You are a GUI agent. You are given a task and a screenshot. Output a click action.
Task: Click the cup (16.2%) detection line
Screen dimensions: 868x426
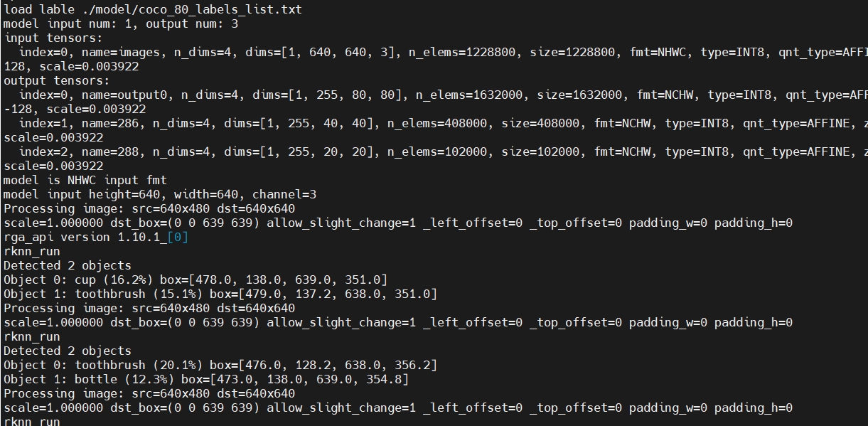click(195, 279)
